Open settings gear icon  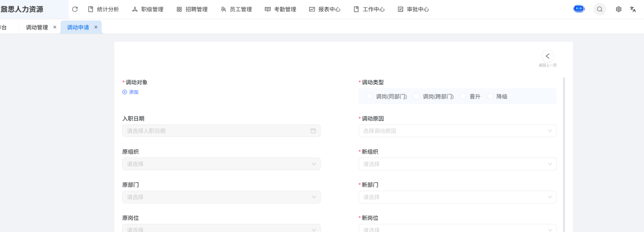click(x=619, y=9)
